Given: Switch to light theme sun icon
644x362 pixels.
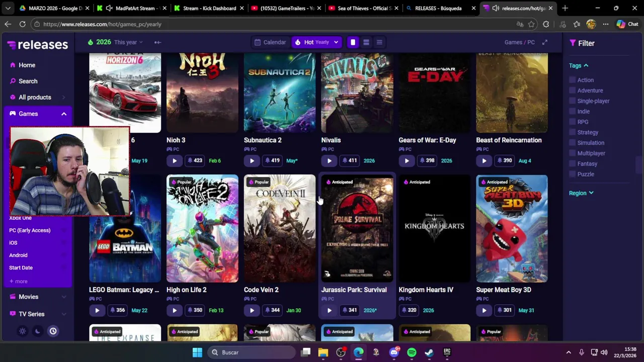Looking at the screenshot, I should coord(22,331).
